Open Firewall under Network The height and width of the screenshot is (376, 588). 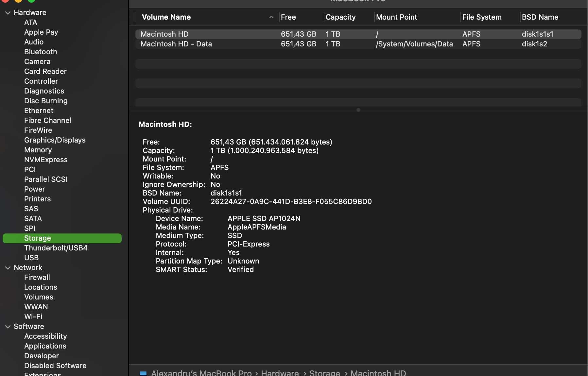(37, 277)
